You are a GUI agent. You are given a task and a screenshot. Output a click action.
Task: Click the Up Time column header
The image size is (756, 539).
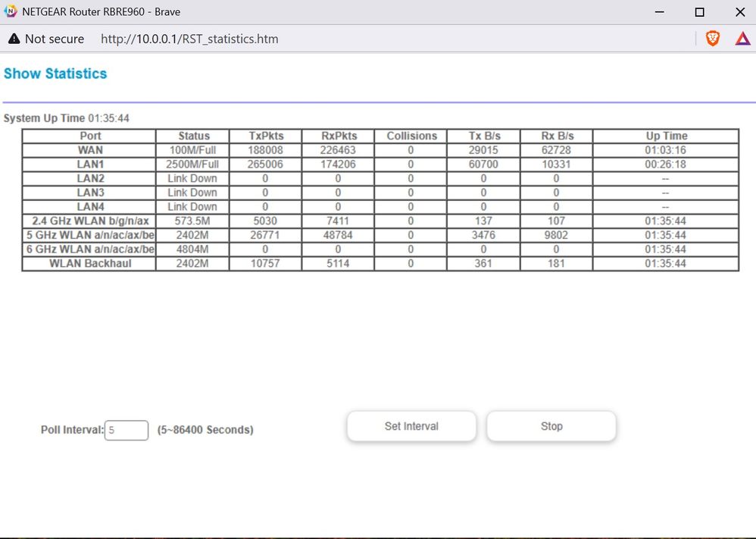(667, 136)
